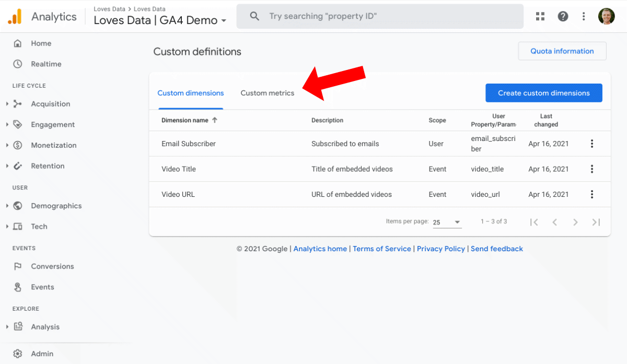Click the Create custom dimensions button
This screenshot has width=627, height=364.
pos(543,93)
